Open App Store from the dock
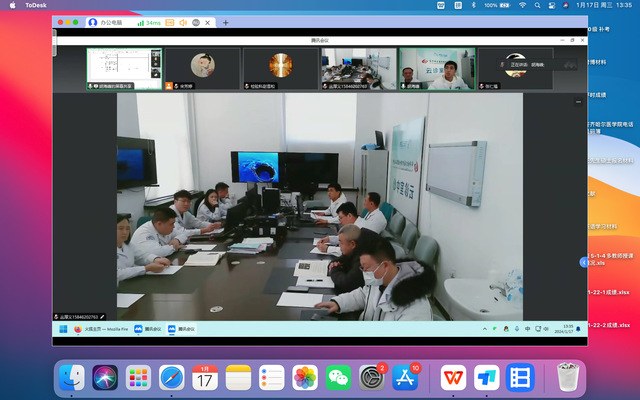Screen dimensions: 640x400 407,377
